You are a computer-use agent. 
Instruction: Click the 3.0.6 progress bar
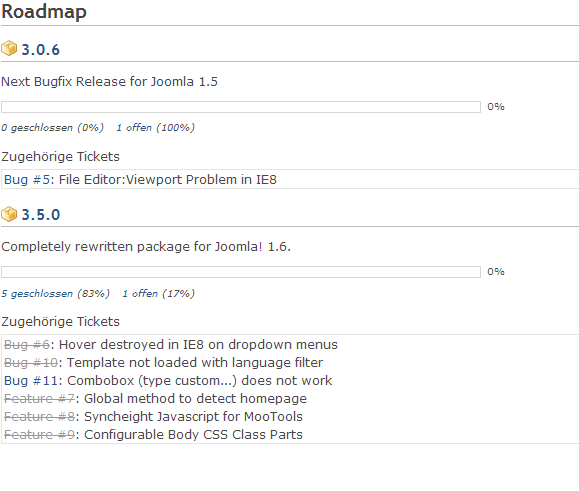241,107
